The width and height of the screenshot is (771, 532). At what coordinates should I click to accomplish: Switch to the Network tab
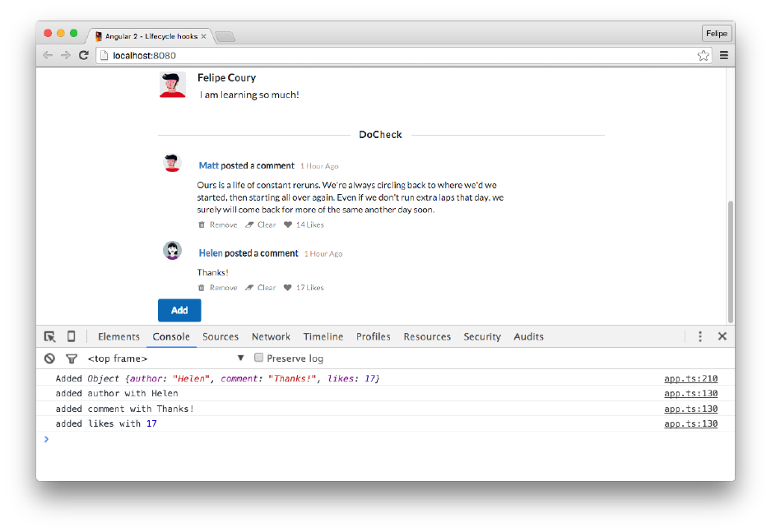(x=271, y=336)
